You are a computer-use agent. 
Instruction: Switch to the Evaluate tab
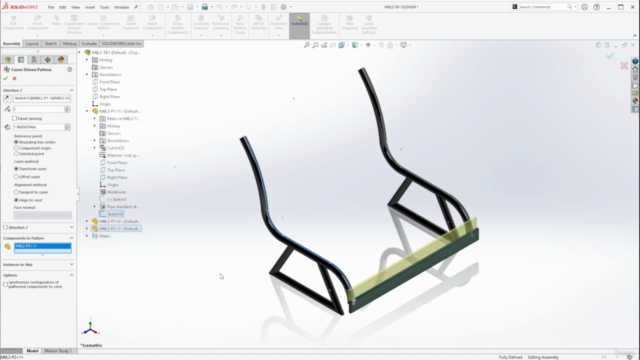pos(89,44)
